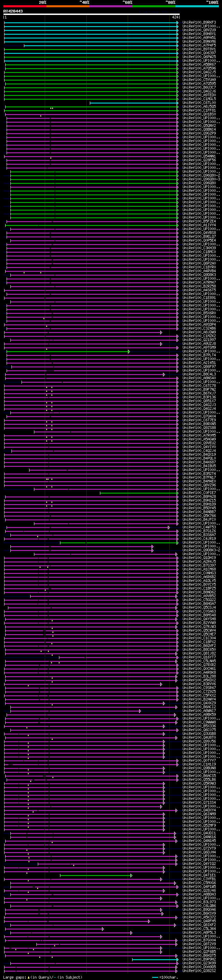Image resolution: width=222 pixels, height=980 pixels.
Task: Select hit UniRef100_Q96Q80-3
Action: click(x=201, y=179)
